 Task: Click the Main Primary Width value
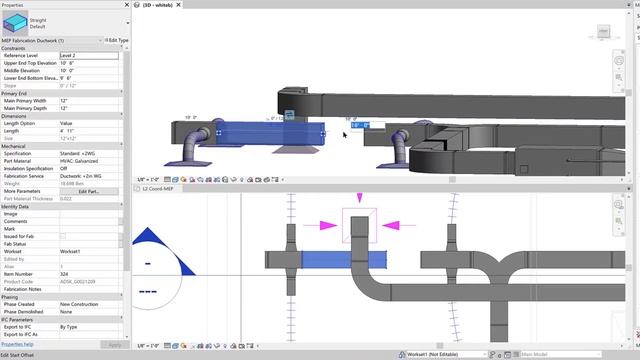pyautogui.click(x=89, y=101)
